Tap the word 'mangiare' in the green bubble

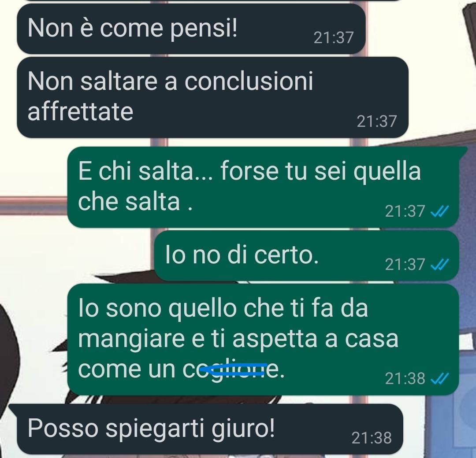click(x=131, y=340)
